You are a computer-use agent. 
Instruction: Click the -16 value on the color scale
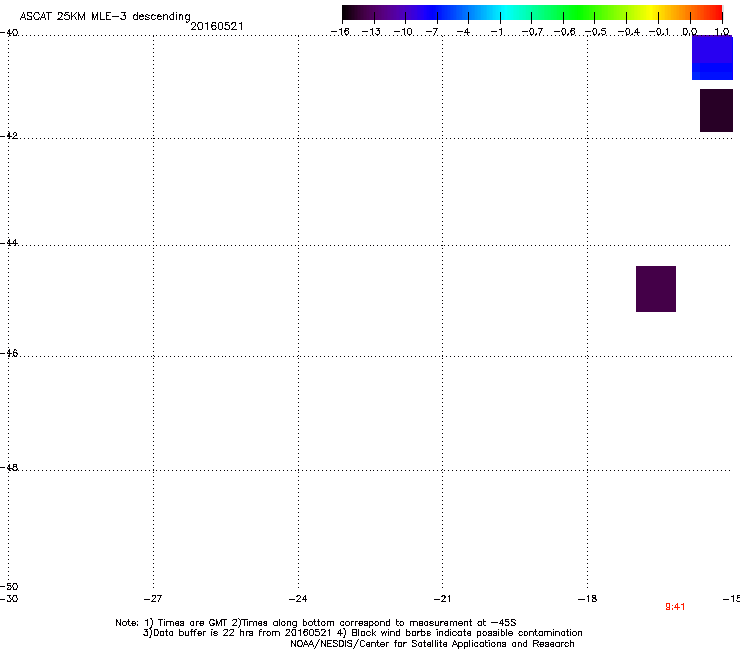coord(340,32)
